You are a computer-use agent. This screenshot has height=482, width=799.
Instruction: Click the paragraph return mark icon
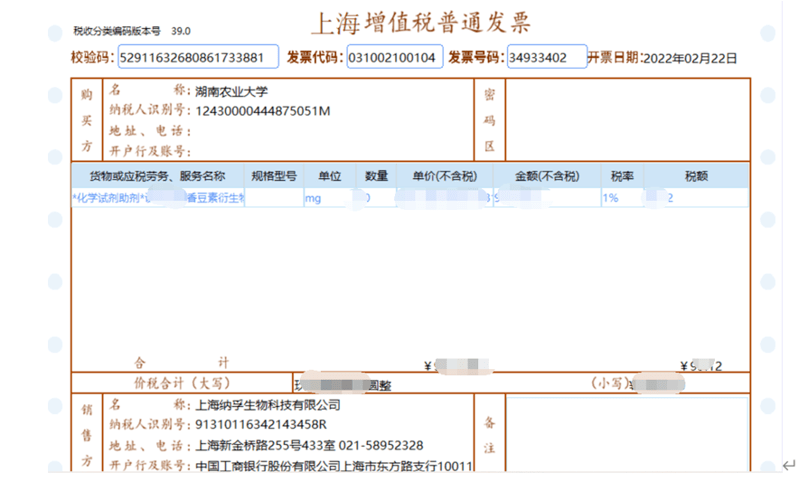(x=787, y=464)
